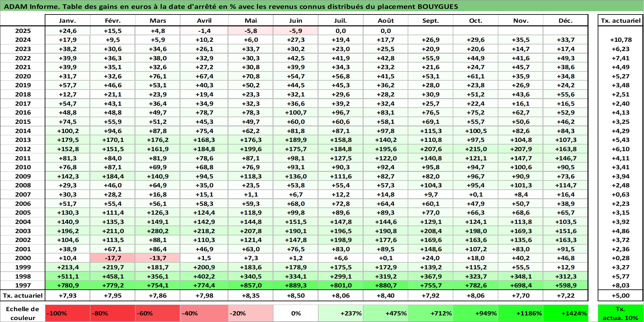Select the 'Juin' column header
The height and width of the screenshot is (322, 644).
pos(296,20)
